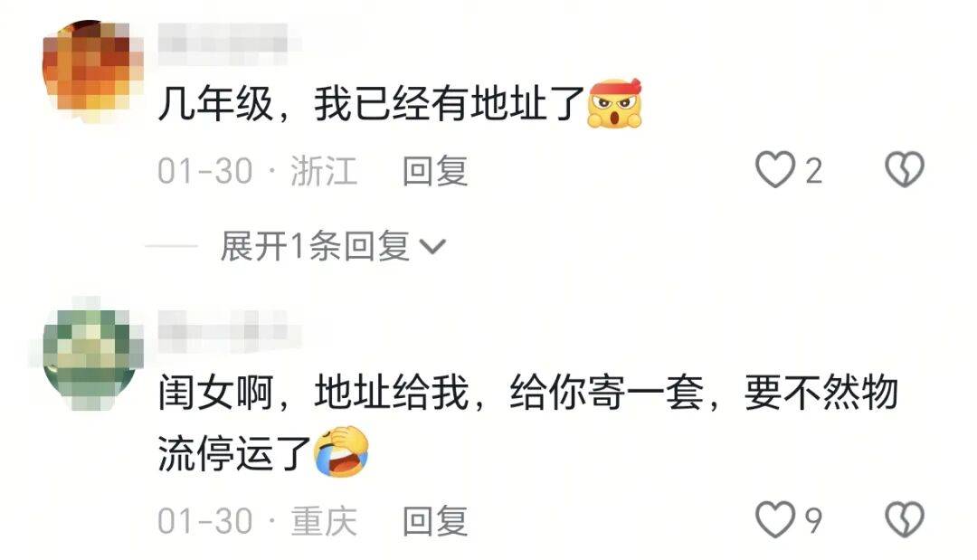The width and height of the screenshot is (977, 560).
Task: Like the comment from 浙江 with heart icon
Action: (774, 169)
